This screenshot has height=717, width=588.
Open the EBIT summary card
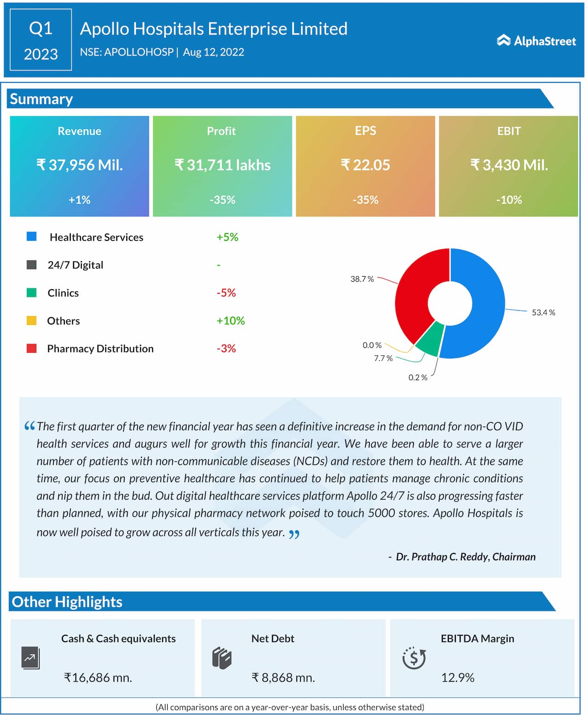coord(509,166)
